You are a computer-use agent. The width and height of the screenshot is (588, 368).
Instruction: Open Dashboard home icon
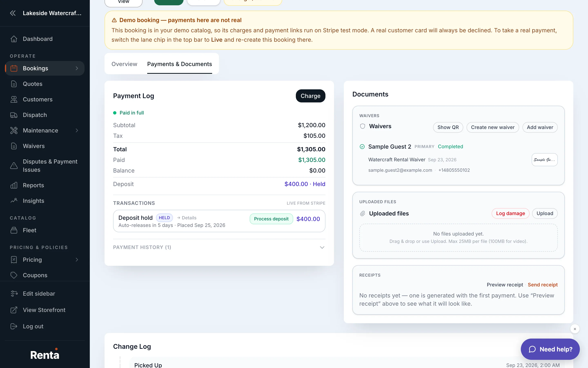[x=14, y=39]
